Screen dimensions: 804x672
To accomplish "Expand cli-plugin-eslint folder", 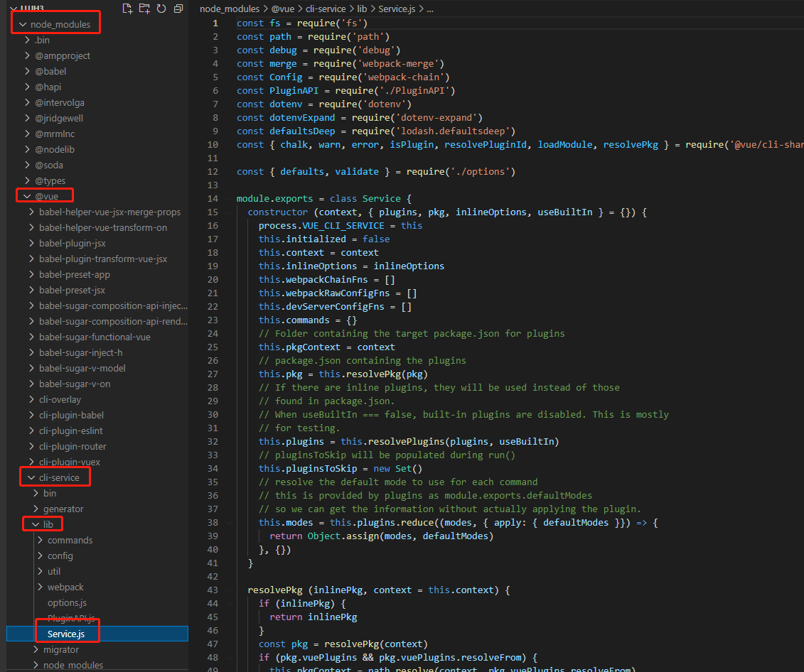I will [x=32, y=430].
